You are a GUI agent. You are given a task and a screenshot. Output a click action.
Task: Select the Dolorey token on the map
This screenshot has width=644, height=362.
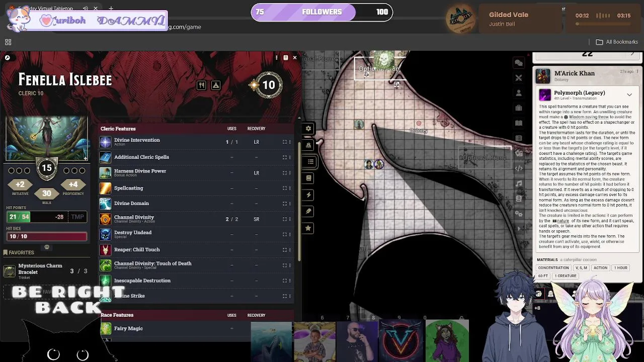point(419,123)
